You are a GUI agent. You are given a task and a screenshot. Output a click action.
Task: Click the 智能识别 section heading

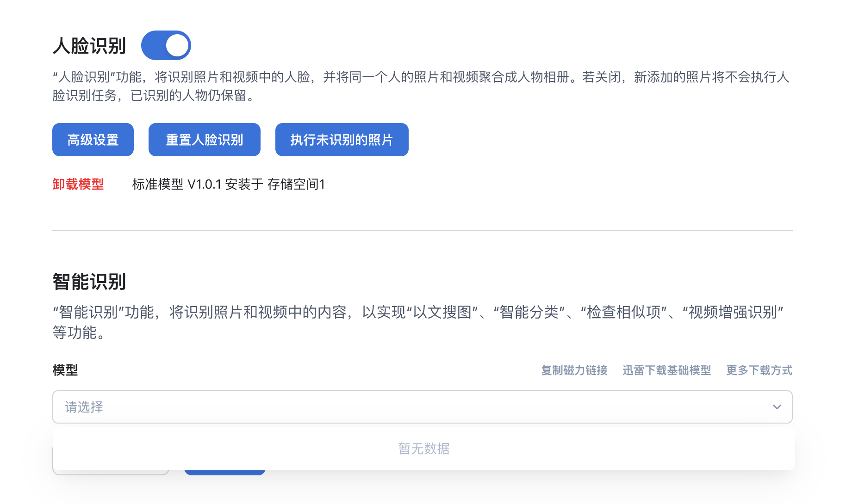90,282
